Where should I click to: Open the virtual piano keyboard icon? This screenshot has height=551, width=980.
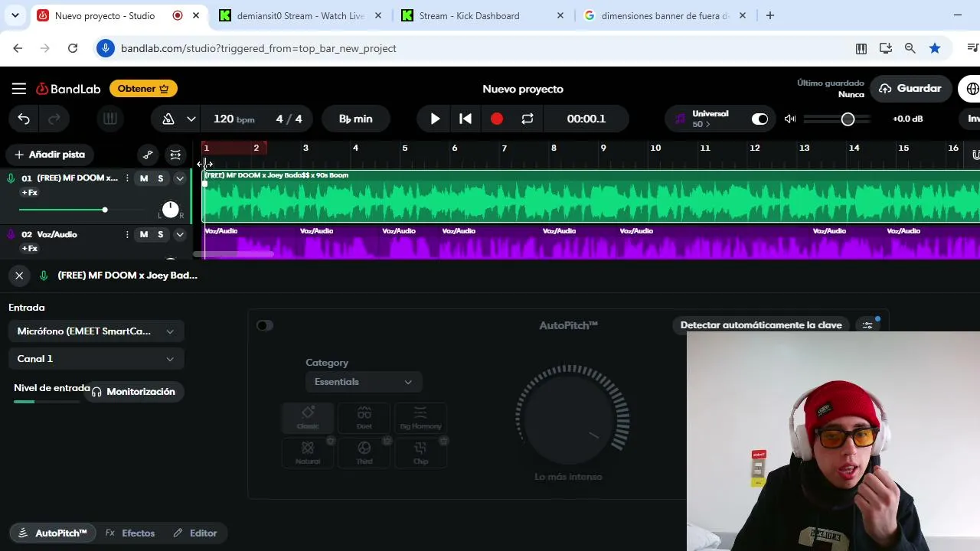[110, 119]
